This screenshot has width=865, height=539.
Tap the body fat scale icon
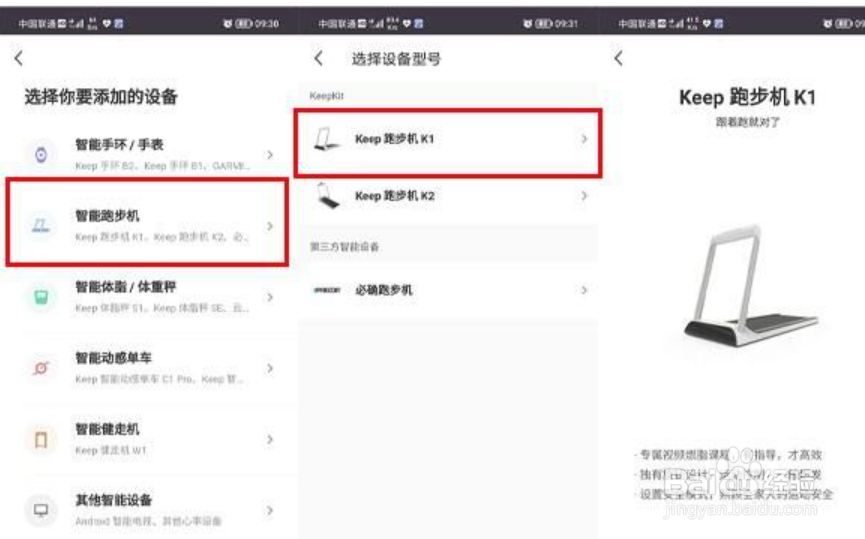coord(41,297)
